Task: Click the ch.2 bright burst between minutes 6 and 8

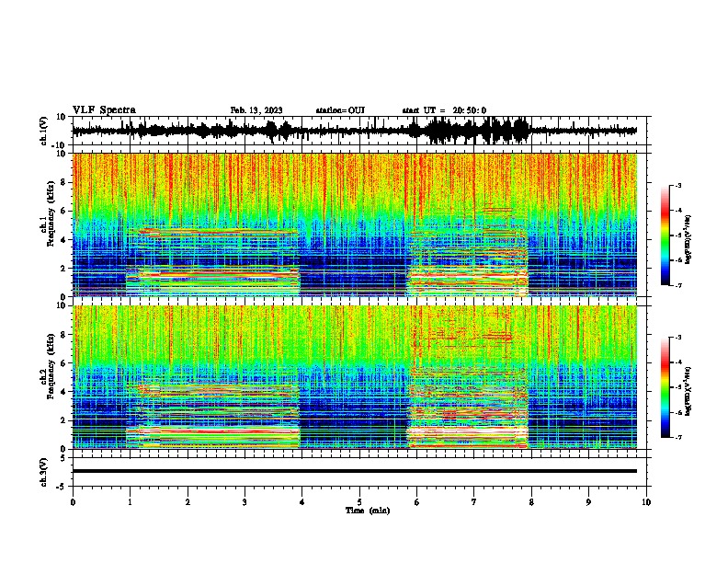Action: (468, 407)
